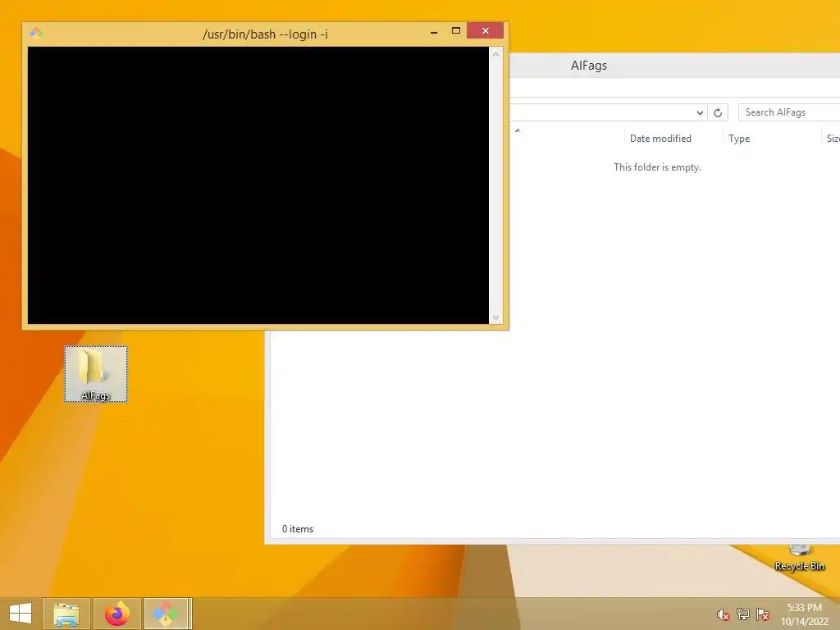The height and width of the screenshot is (630, 840).
Task: Sort by Date modified column
Action: [x=660, y=138]
